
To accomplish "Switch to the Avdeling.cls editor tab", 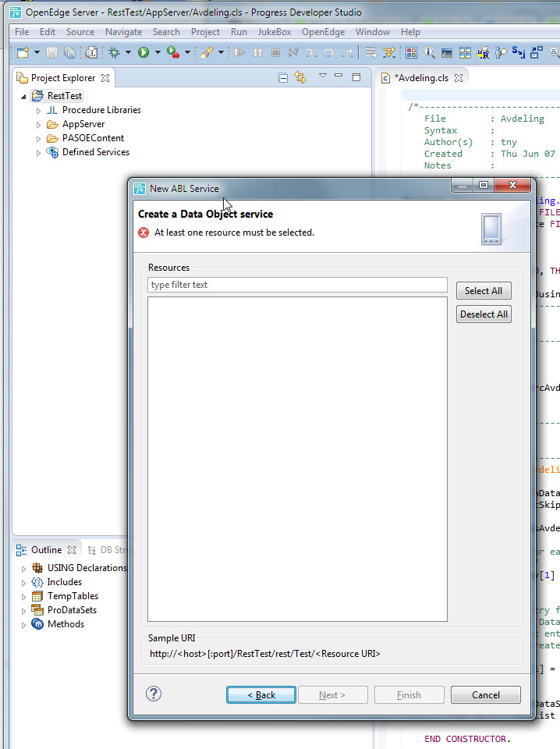I will click(423, 78).
